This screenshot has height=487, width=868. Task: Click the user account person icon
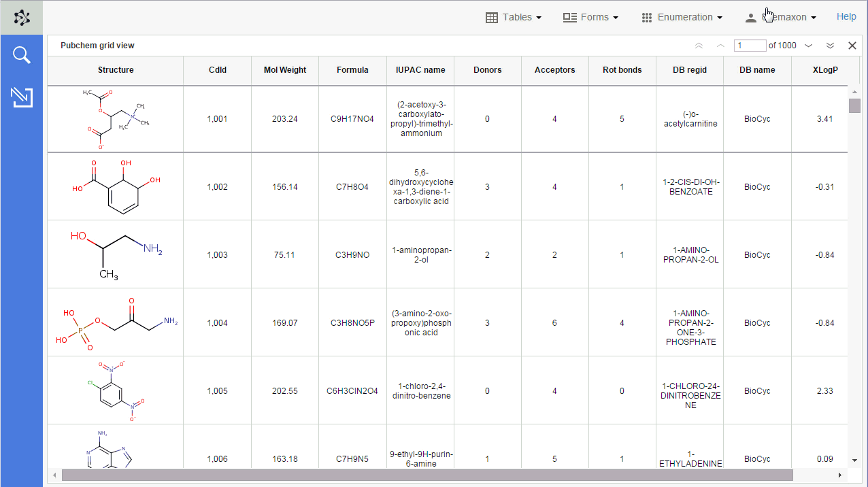tap(750, 17)
